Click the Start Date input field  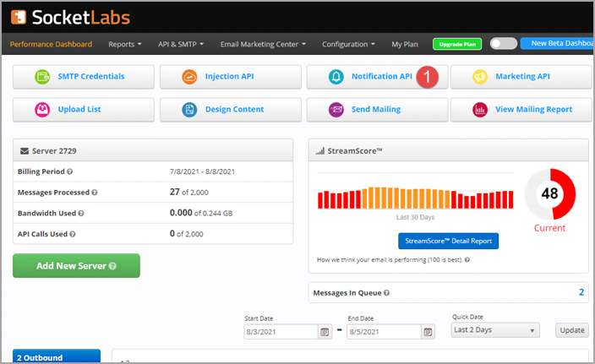point(281,332)
